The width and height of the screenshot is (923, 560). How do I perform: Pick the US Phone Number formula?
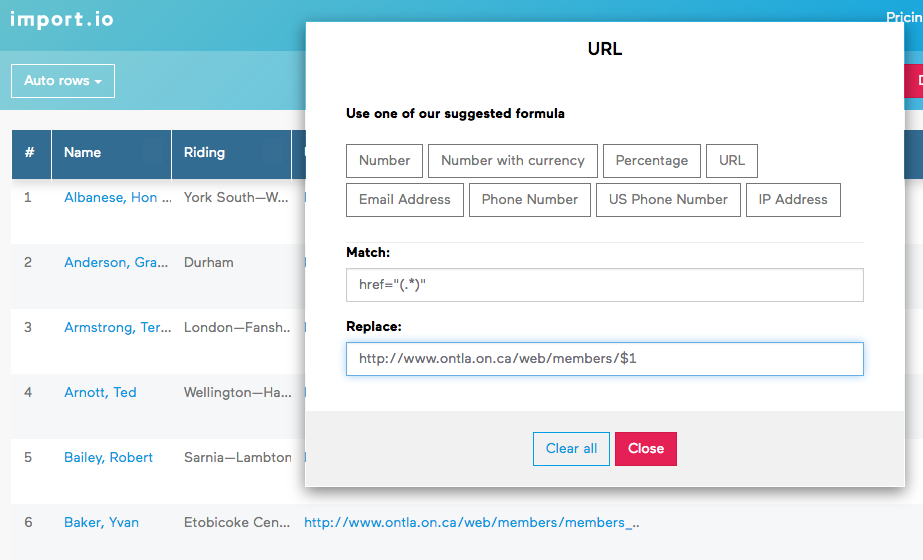668,200
